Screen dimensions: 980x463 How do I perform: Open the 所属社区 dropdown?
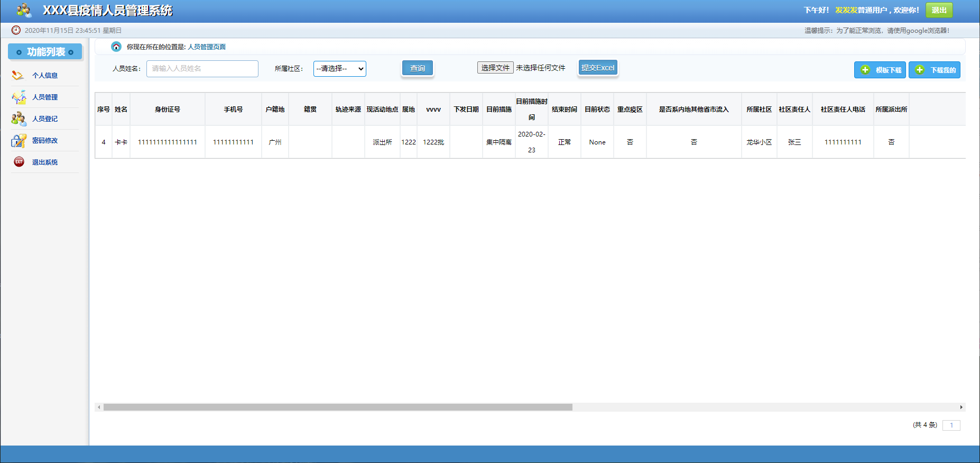[x=340, y=69]
